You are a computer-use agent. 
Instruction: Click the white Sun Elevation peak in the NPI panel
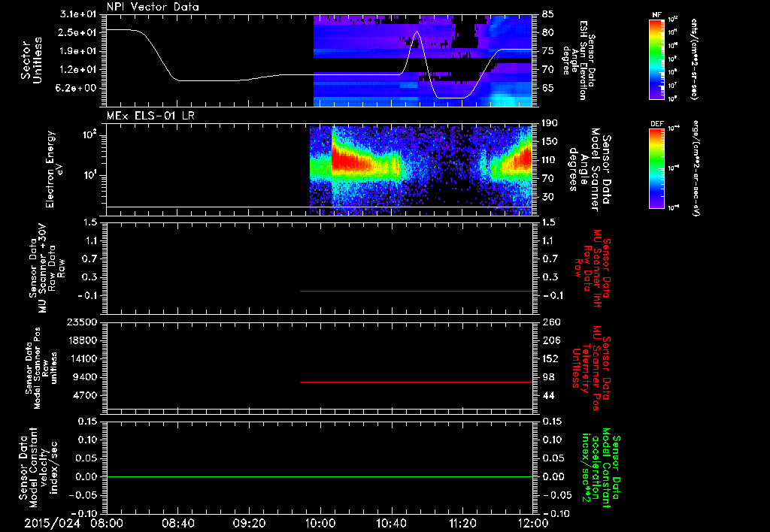[417, 32]
